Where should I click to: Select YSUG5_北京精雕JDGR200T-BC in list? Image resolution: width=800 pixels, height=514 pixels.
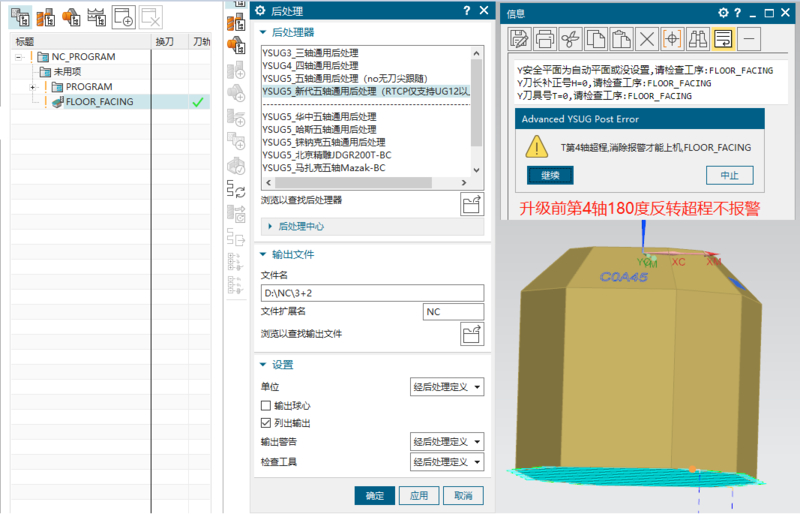(327, 155)
